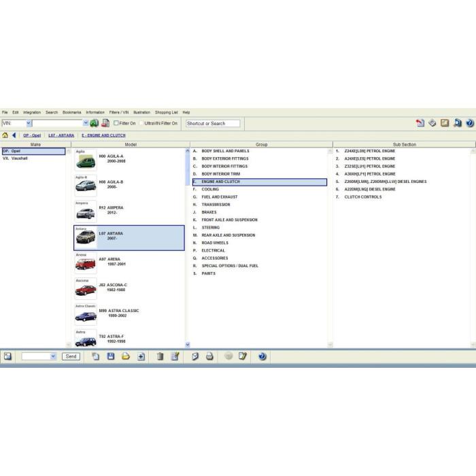Open the notepad with pencil icon
476x476 pixels.
[x=243, y=356]
